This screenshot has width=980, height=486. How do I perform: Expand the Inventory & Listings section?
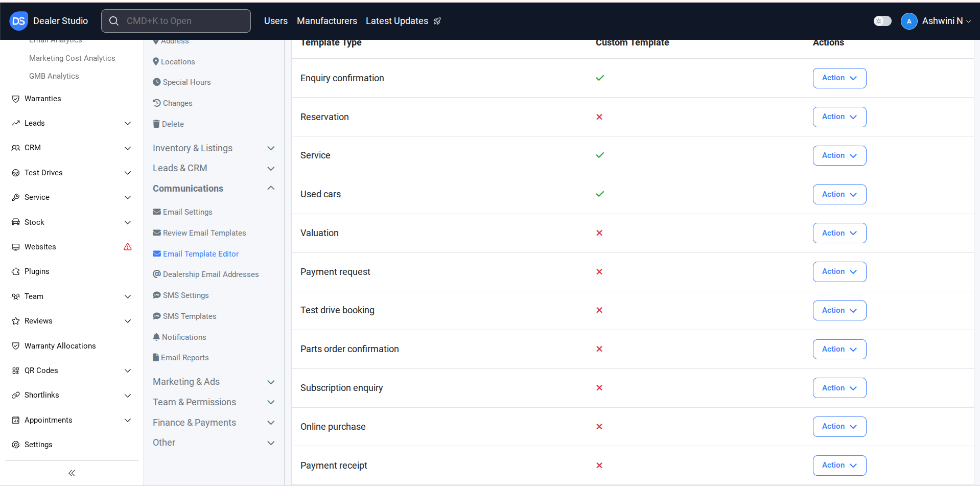click(214, 148)
